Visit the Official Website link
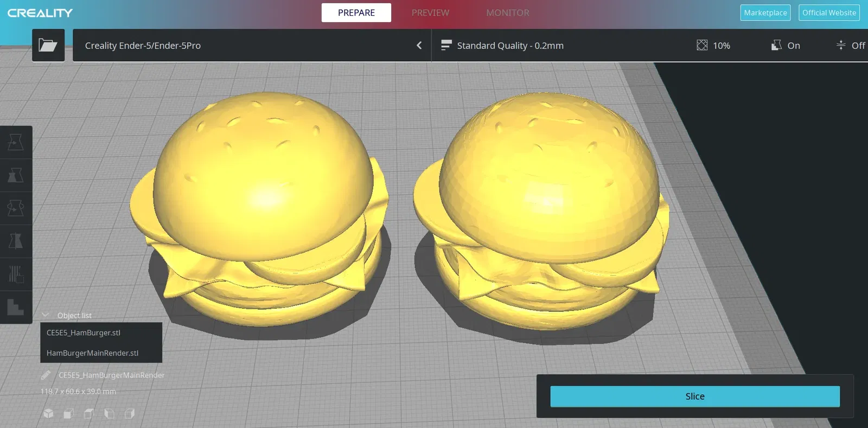This screenshot has height=428, width=868. [829, 12]
